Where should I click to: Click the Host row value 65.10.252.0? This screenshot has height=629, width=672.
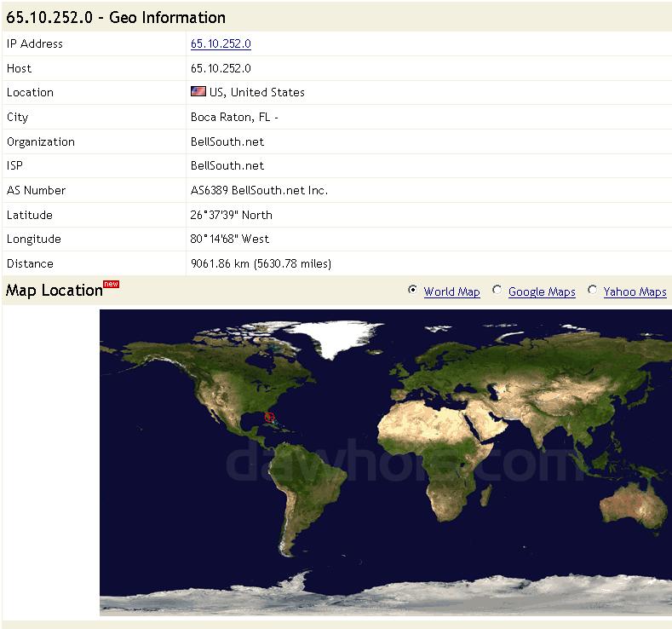click(x=221, y=68)
